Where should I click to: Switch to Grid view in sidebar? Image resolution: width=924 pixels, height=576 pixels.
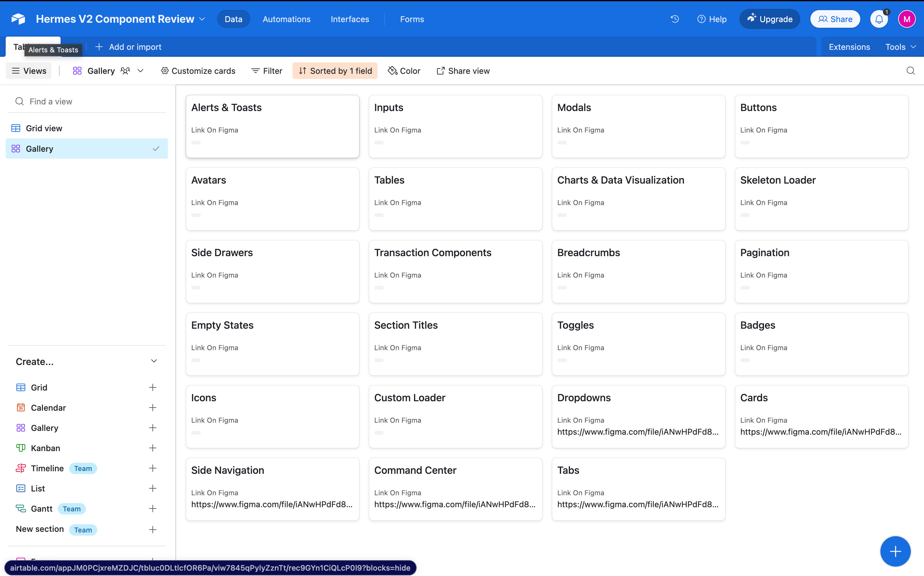44,128
